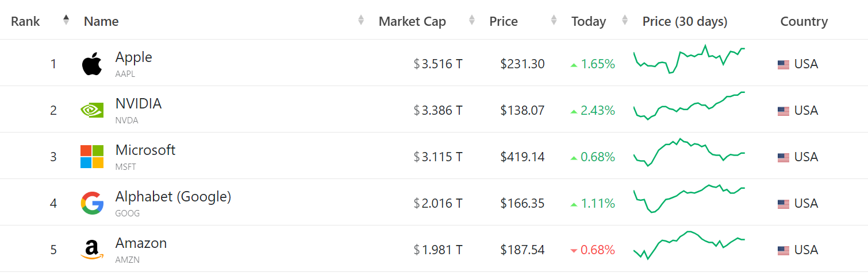Click the Country column header
This screenshot has width=868, height=276.
[x=804, y=22]
